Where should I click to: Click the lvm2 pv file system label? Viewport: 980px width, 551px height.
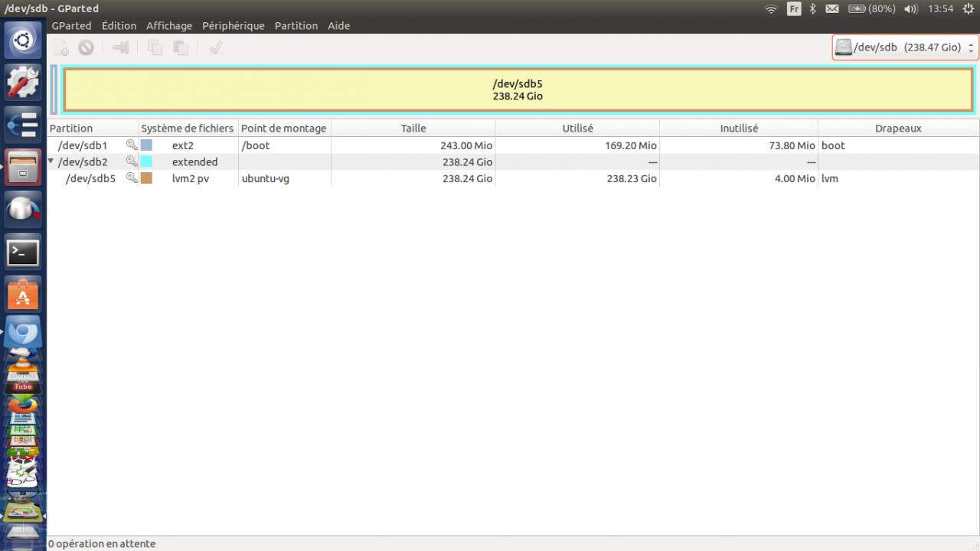click(x=191, y=179)
